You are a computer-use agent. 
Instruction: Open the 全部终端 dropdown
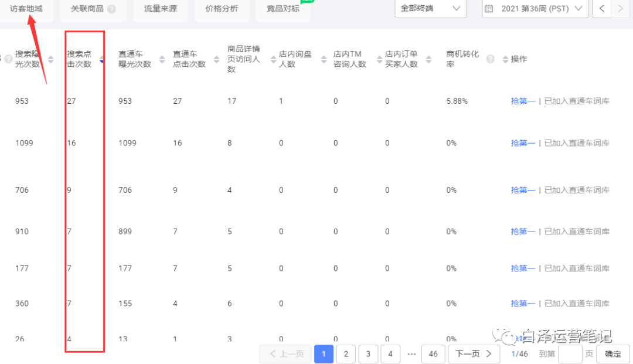click(431, 9)
